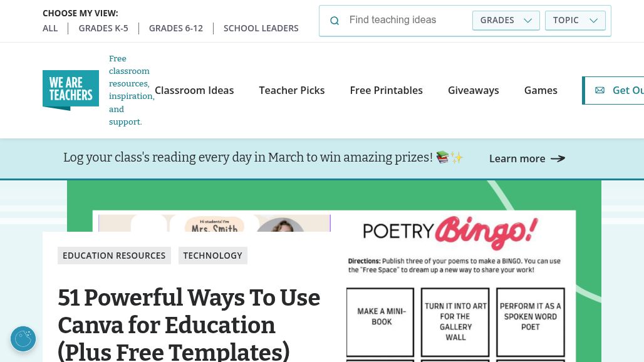Image resolution: width=644 pixels, height=362 pixels.
Task: Click the envelope icon in newsletter button
Action: (600, 90)
